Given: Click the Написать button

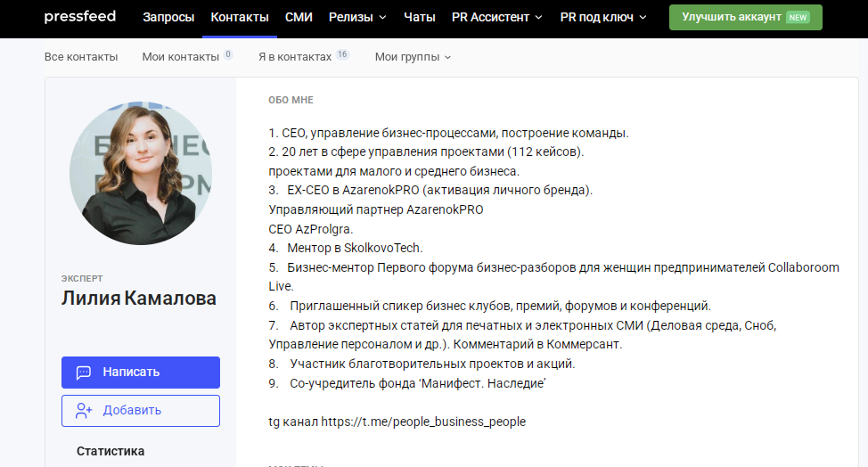Looking at the screenshot, I should (x=141, y=373).
